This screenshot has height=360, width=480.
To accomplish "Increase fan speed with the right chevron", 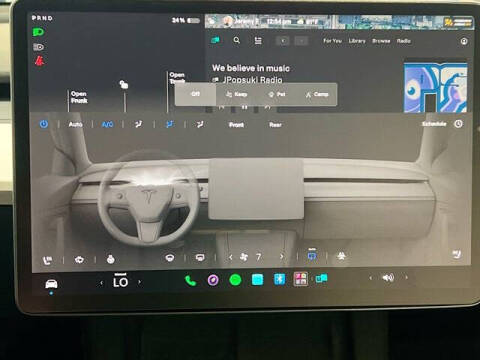I will [282, 256].
